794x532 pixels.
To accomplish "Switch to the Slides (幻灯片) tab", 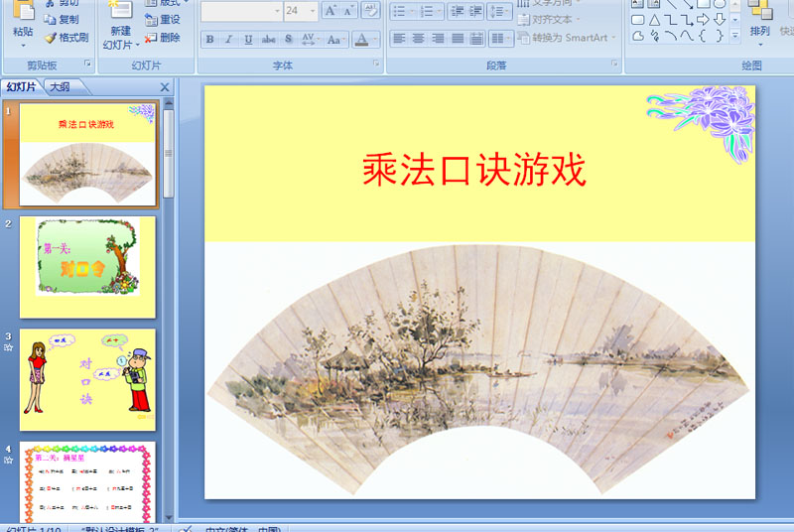I will (21, 87).
